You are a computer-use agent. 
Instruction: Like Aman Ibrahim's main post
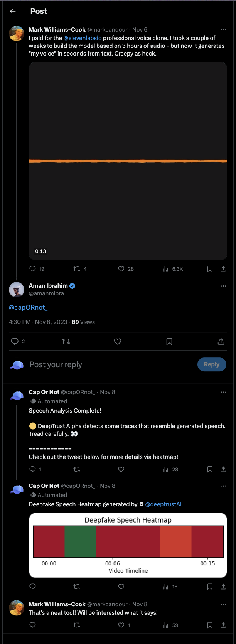(x=118, y=341)
